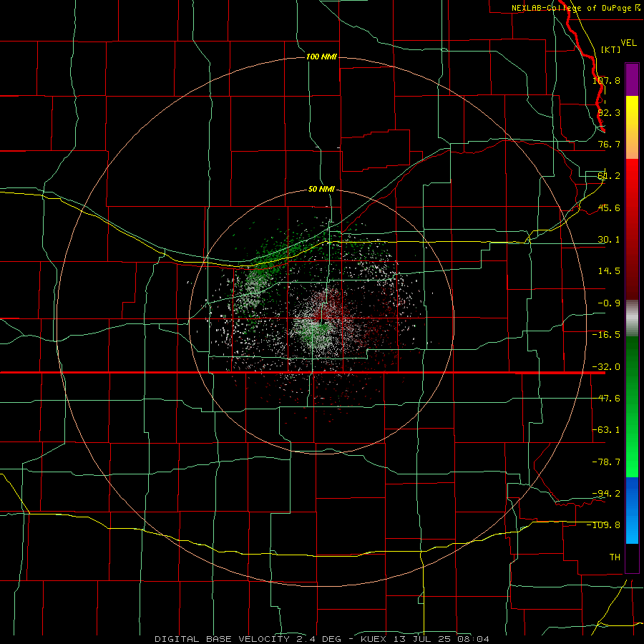Select the -94.2 scale value
The width and height of the screenshot is (644, 644).
pyautogui.click(x=606, y=493)
